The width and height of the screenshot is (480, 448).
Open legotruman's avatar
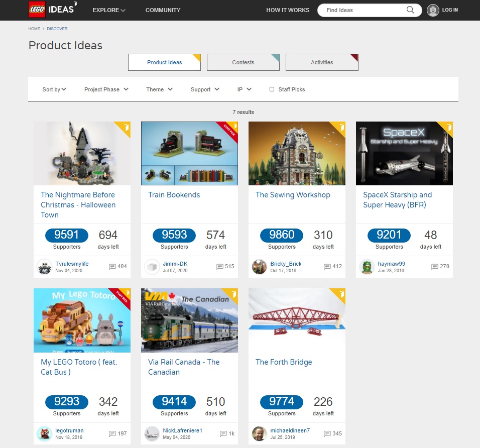(x=44, y=433)
